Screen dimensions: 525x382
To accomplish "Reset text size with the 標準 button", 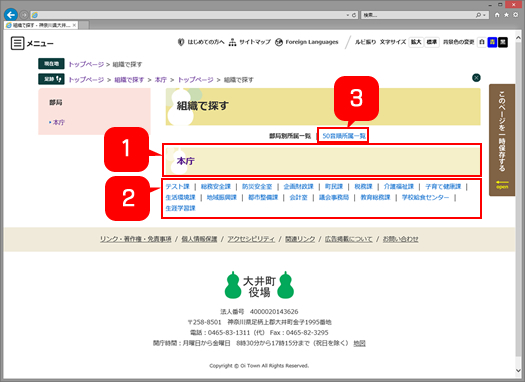I will tap(432, 42).
